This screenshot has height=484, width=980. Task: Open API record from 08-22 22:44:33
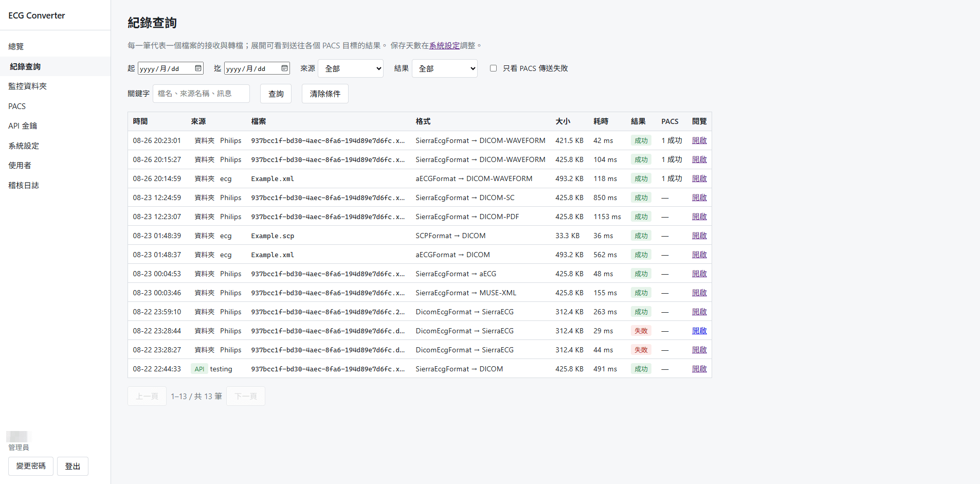[x=699, y=369]
